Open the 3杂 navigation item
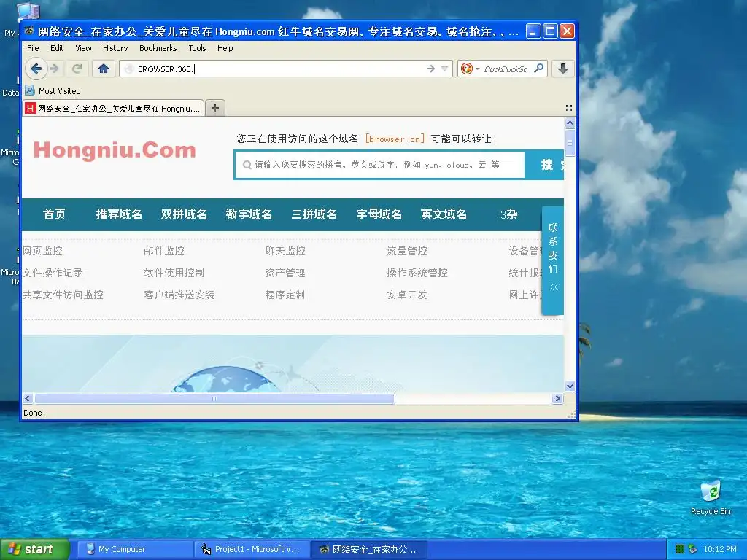 pyautogui.click(x=508, y=214)
